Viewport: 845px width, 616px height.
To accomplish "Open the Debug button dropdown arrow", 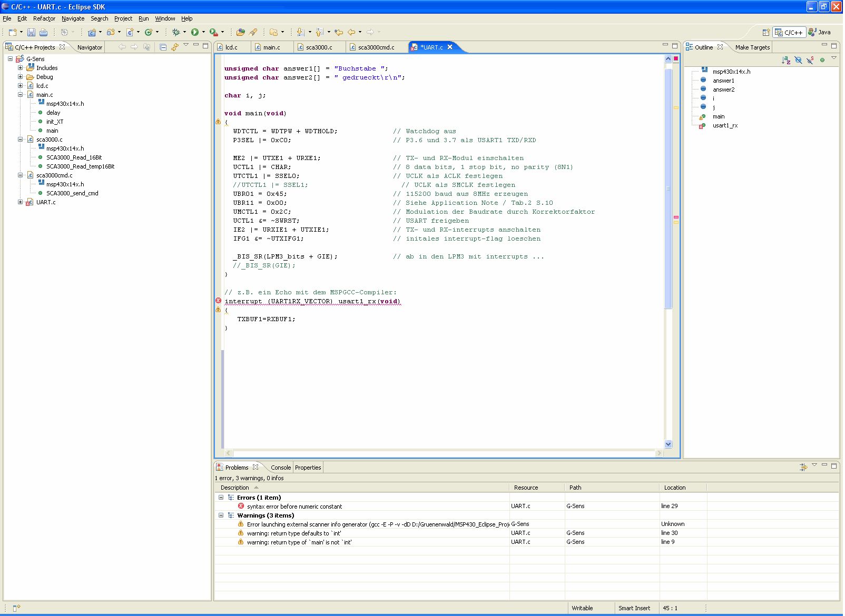I will tap(184, 32).
